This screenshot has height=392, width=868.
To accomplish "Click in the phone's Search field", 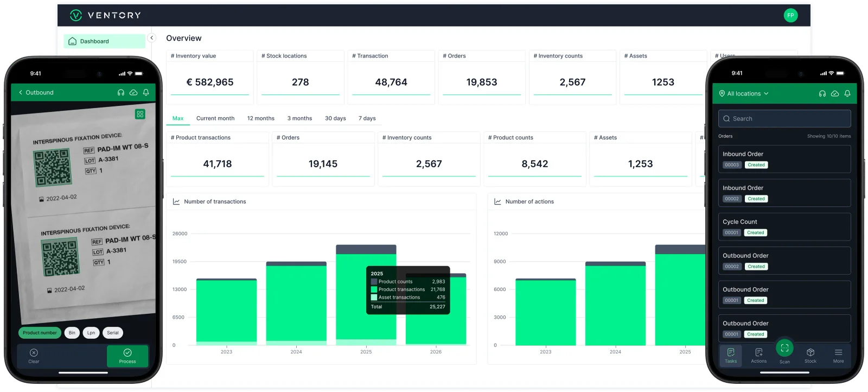I will point(784,119).
